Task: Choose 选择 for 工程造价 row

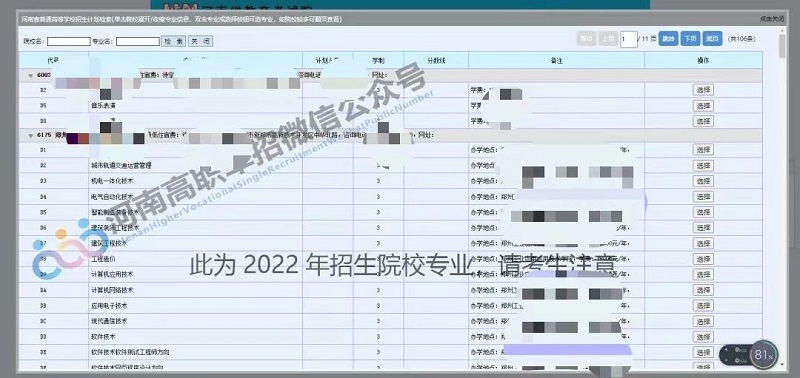Action: coord(703,259)
